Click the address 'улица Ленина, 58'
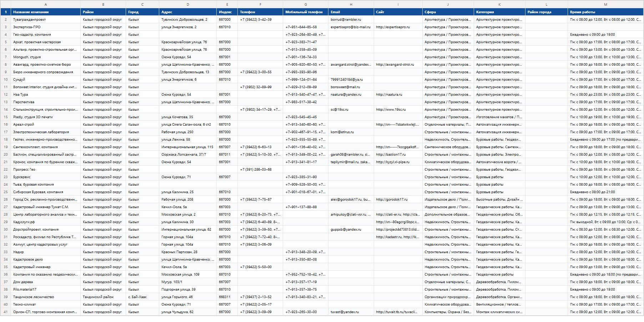This screenshot has width=644, height=322. pos(188,140)
